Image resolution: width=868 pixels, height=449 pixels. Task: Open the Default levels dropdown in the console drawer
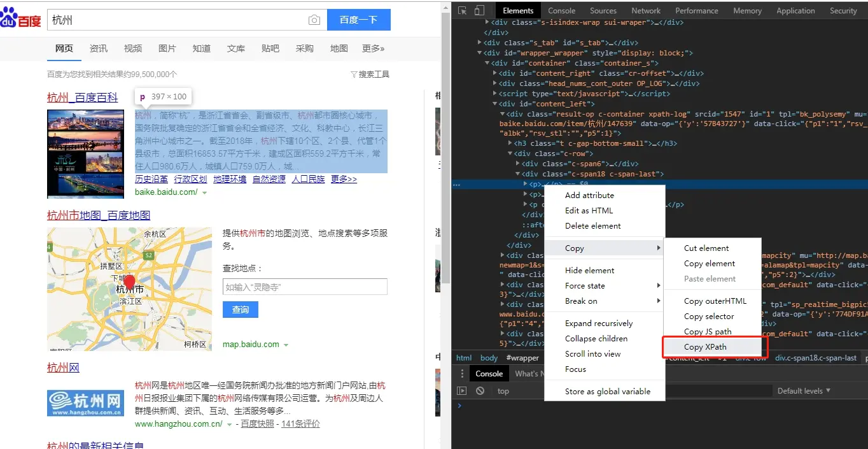click(x=803, y=390)
